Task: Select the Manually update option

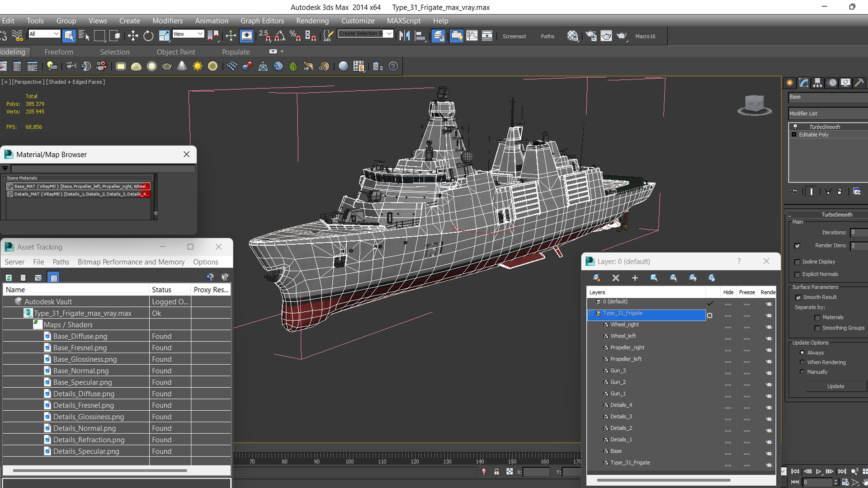Action: click(x=802, y=372)
